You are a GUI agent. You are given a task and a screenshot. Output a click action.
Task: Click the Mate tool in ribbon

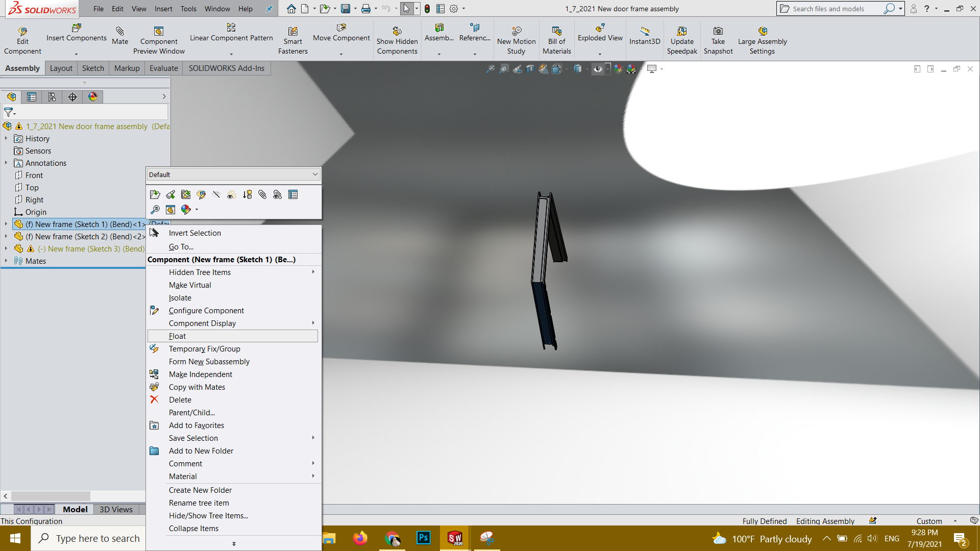(120, 35)
